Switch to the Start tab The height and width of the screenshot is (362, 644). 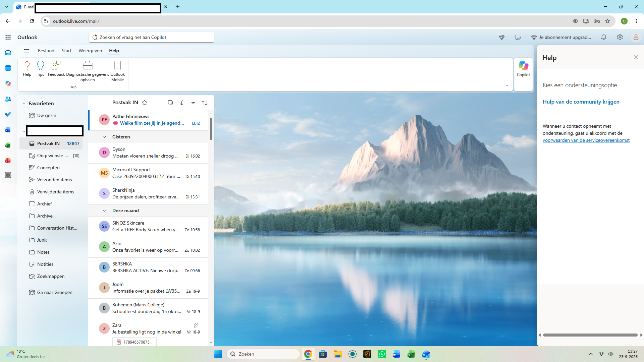point(66,51)
